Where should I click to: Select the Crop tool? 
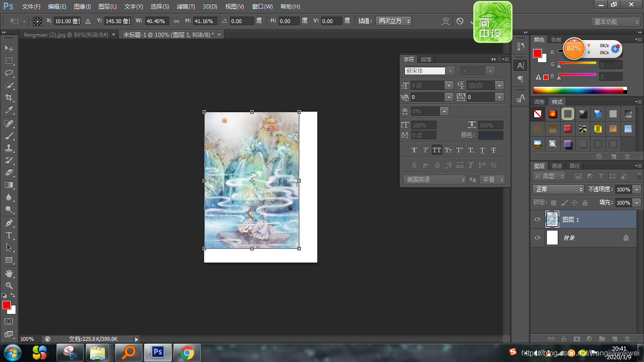tap(9, 98)
